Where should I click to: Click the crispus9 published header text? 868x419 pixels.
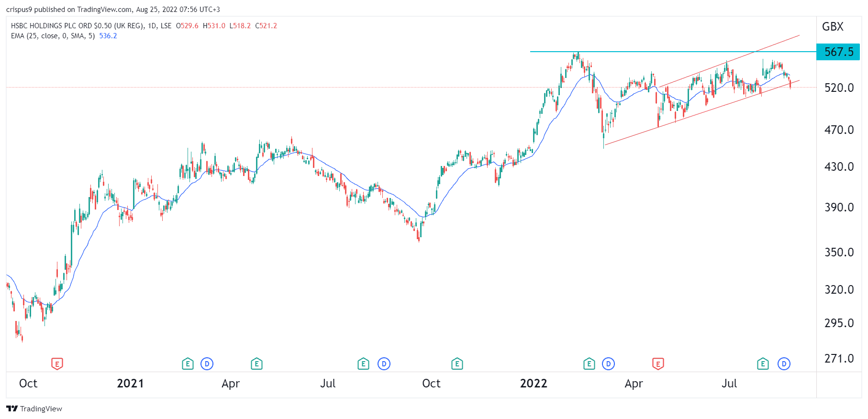click(x=113, y=10)
